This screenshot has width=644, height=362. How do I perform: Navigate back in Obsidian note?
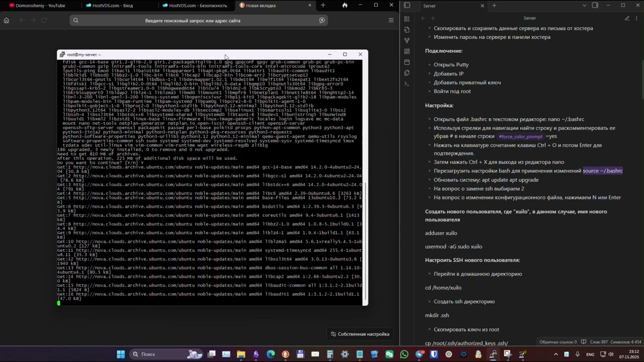423,18
